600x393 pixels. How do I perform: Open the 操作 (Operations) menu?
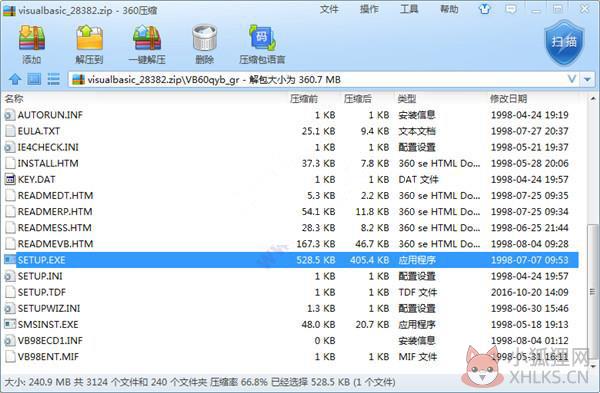[369, 10]
